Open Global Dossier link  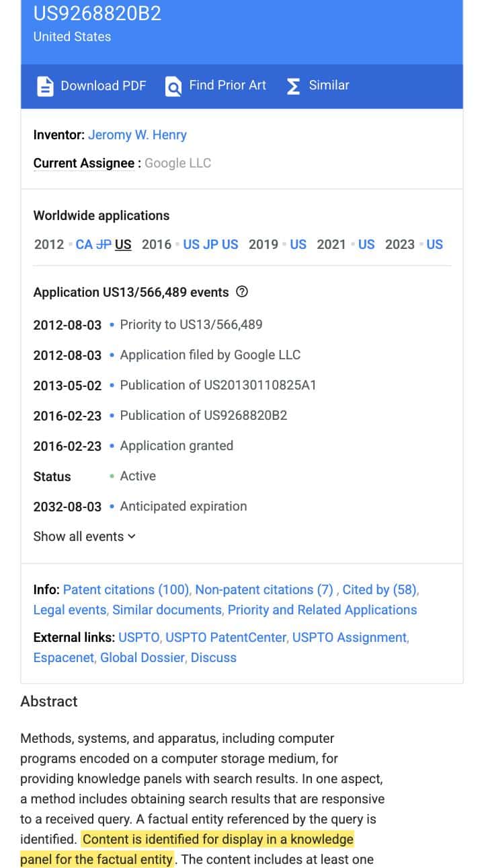142,657
